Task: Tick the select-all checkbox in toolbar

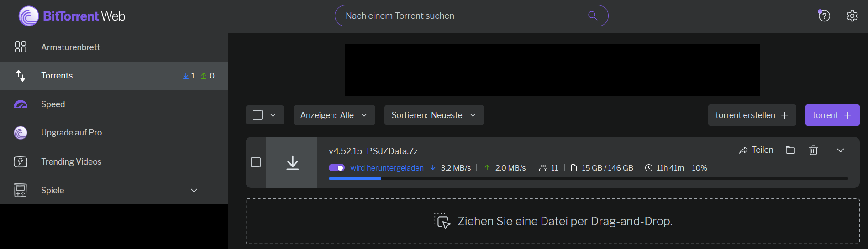Action: (x=258, y=115)
